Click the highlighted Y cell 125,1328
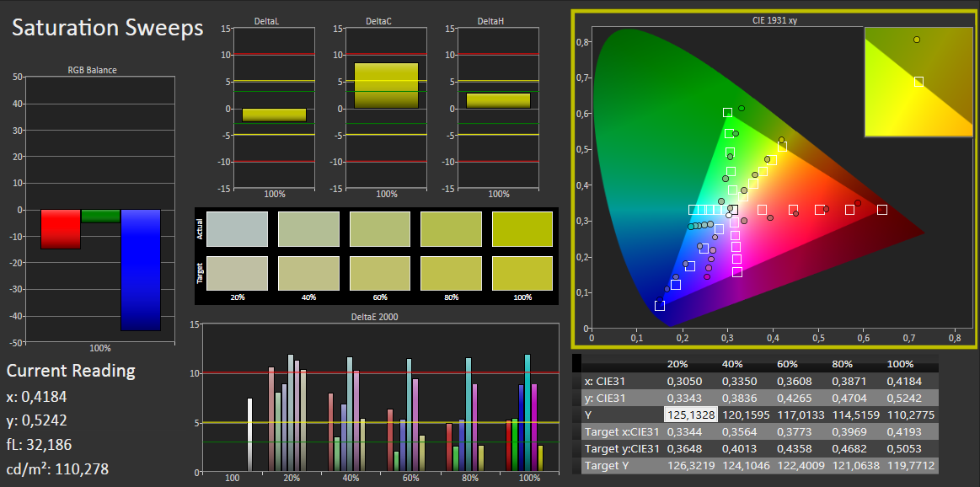 [x=691, y=415]
